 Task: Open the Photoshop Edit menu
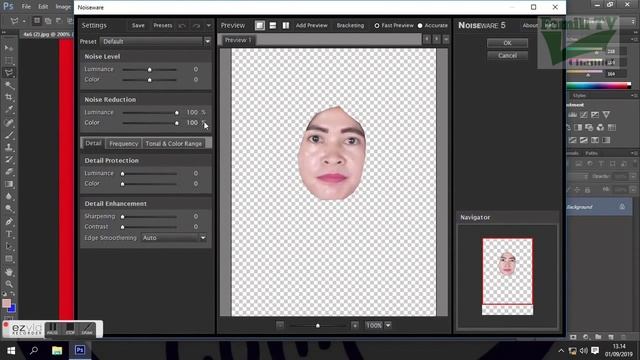point(43,7)
